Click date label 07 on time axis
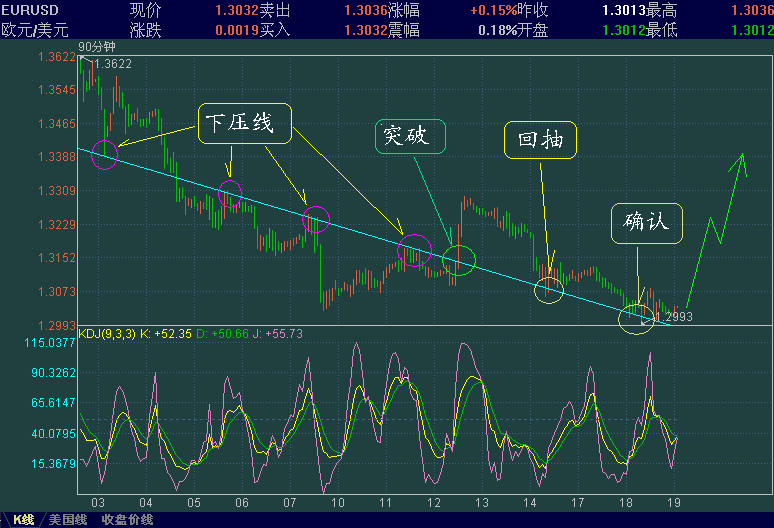774x528 pixels. (290, 503)
